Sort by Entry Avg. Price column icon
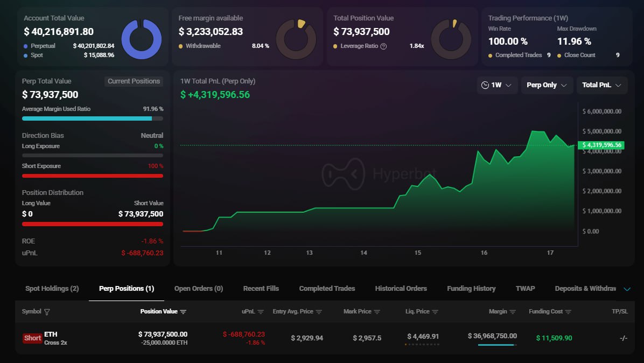Screen dimensions: 644x363 (x=319, y=312)
